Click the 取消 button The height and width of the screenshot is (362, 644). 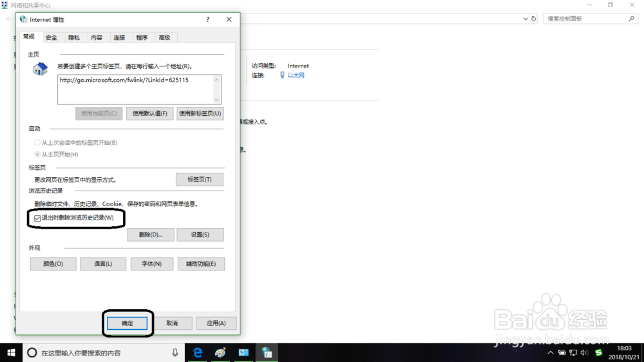pyautogui.click(x=172, y=323)
